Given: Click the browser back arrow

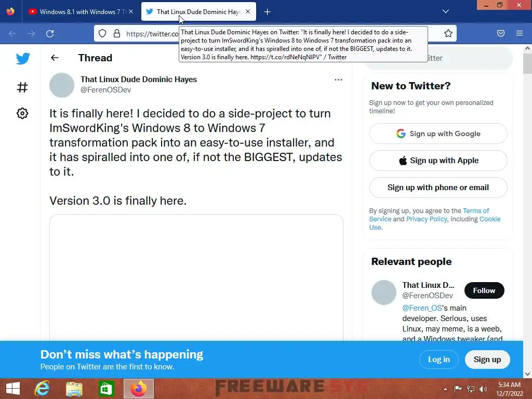Looking at the screenshot, I should tap(12, 34).
